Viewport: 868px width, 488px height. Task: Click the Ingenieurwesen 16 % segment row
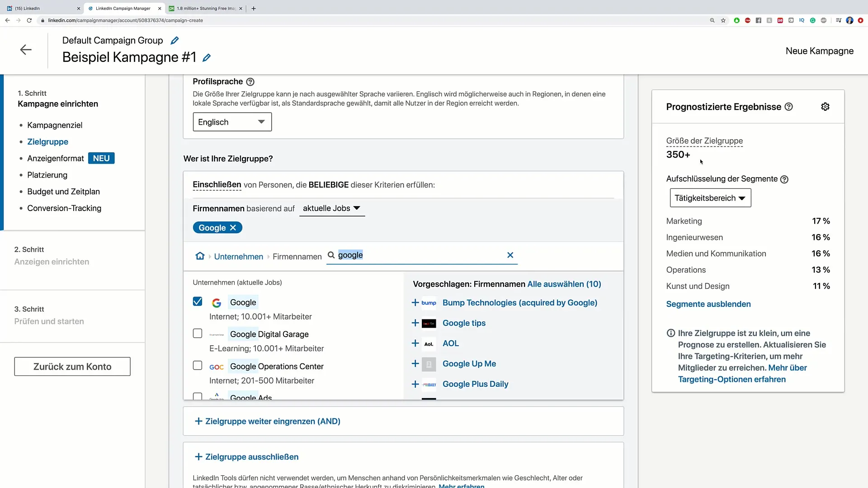tap(748, 237)
